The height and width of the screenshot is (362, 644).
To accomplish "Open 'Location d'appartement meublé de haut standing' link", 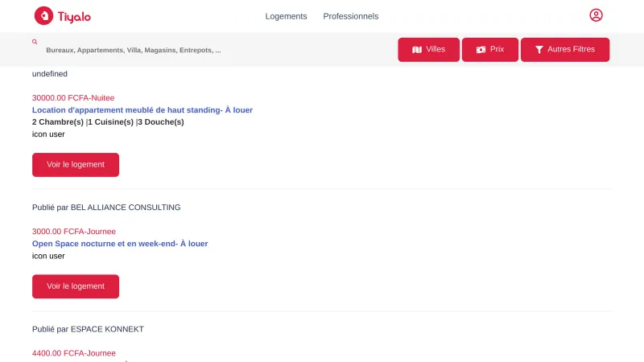I will pyautogui.click(x=142, y=109).
